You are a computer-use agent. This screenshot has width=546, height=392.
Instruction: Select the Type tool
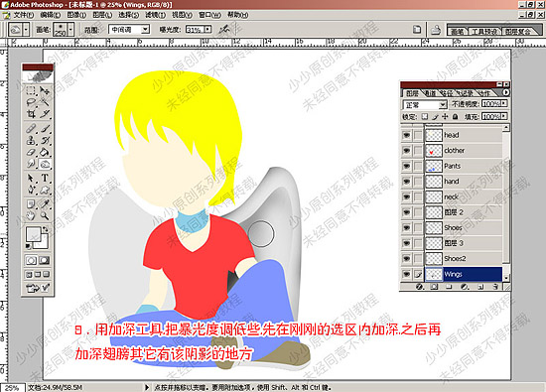coord(45,178)
